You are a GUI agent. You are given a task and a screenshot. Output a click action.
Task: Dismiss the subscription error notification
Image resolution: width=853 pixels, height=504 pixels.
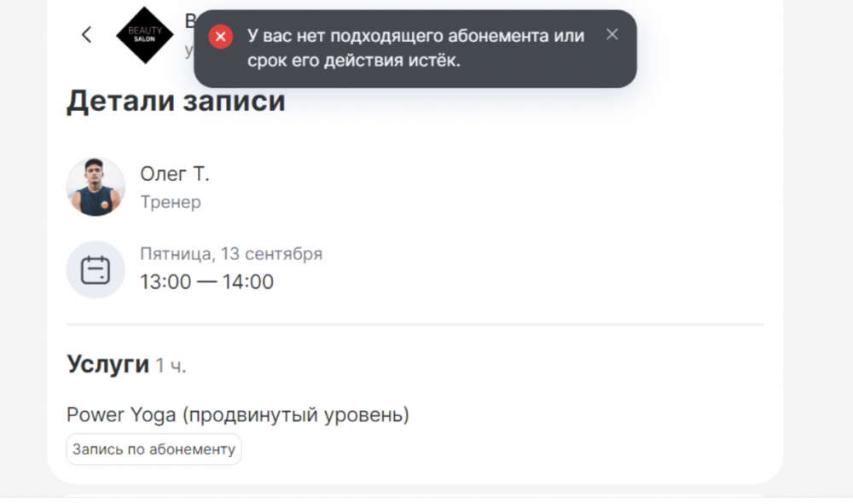click(x=612, y=35)
